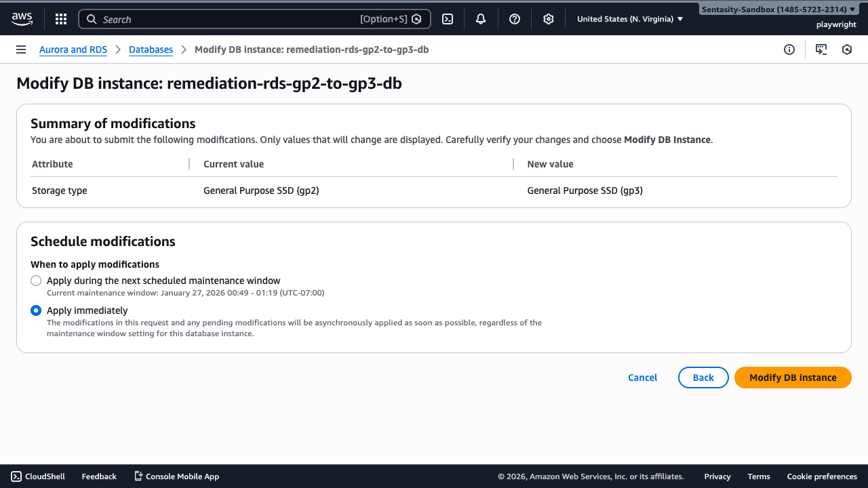This screenshot has width=868, height=488.
Task: Open Cookie preferences in the footer
Action: pos(822,476)
